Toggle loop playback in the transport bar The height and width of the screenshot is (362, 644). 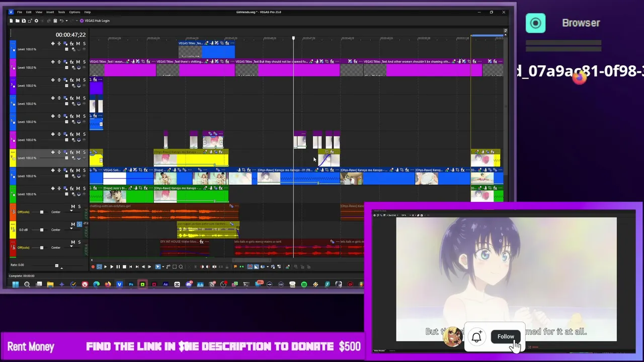pos(99,267)
